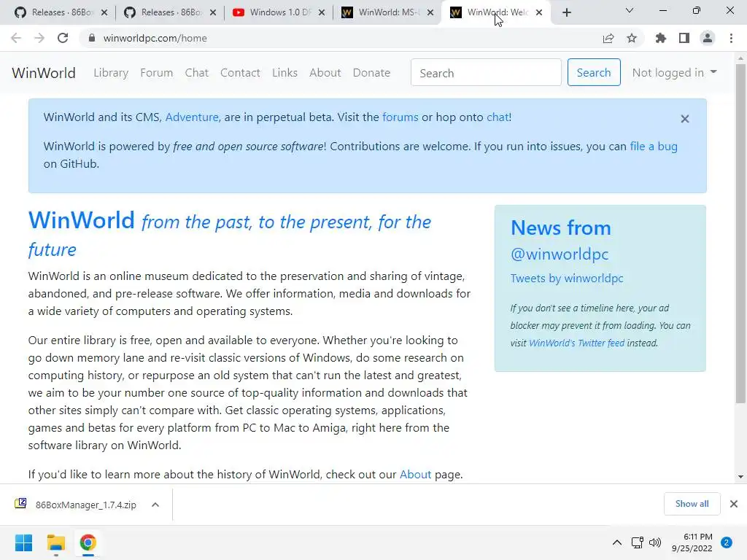Click the browser forward arrow

click(39, 38)
